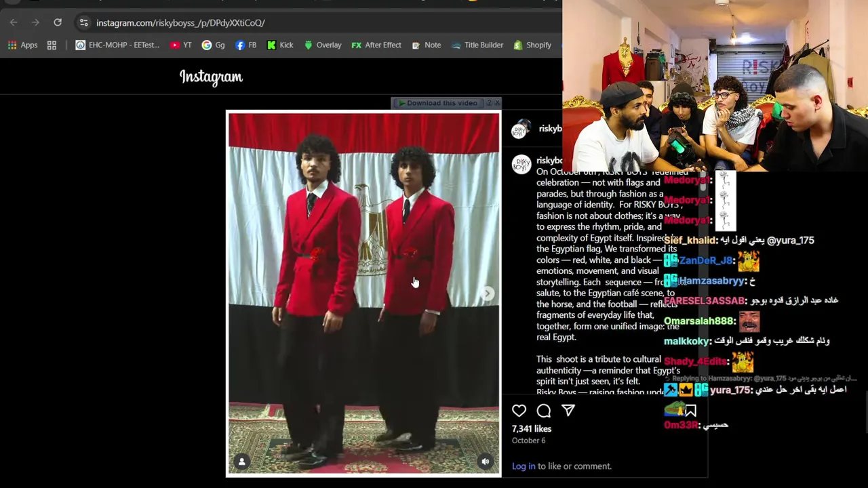Image resolution: width=868 pixels, height=488 pixels.
Task: Select chat username ZanDeR_J8
Action: tap(706, 260)
